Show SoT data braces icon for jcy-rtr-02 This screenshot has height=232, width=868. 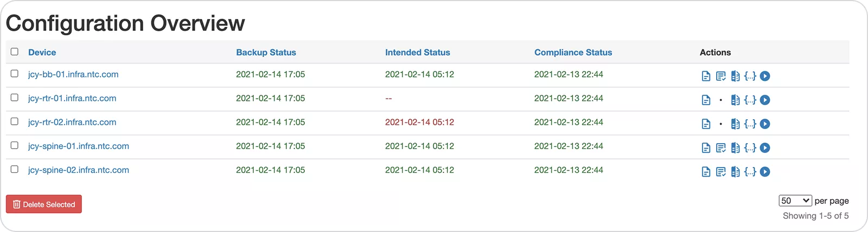coord(750,124)
